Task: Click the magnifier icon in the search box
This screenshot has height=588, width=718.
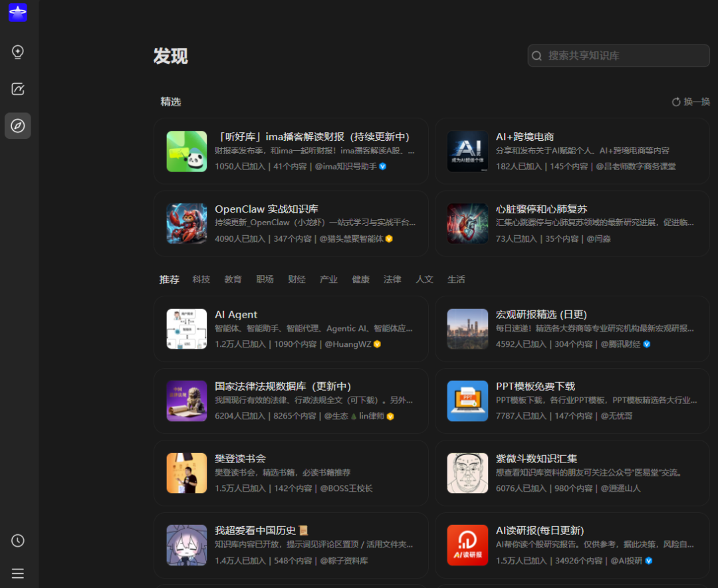Action: 537,55
